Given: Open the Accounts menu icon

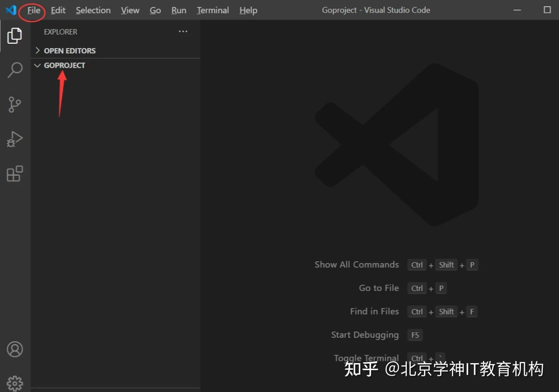Looking at the screenshot, I should 15,349.
